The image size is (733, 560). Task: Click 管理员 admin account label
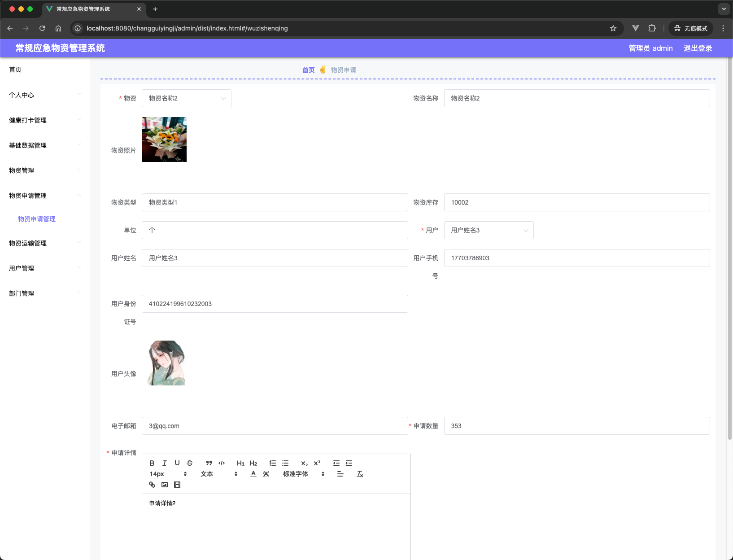(650, 48)
